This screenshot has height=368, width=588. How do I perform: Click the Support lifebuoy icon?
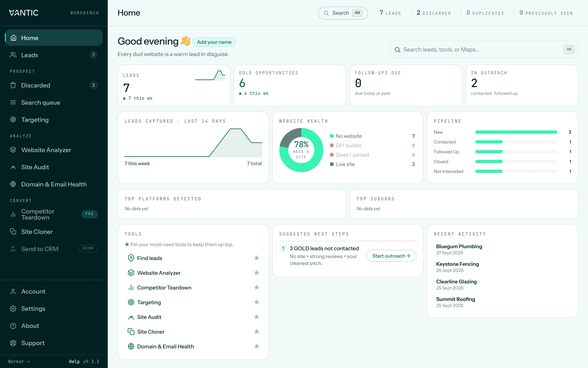[13, 343]
